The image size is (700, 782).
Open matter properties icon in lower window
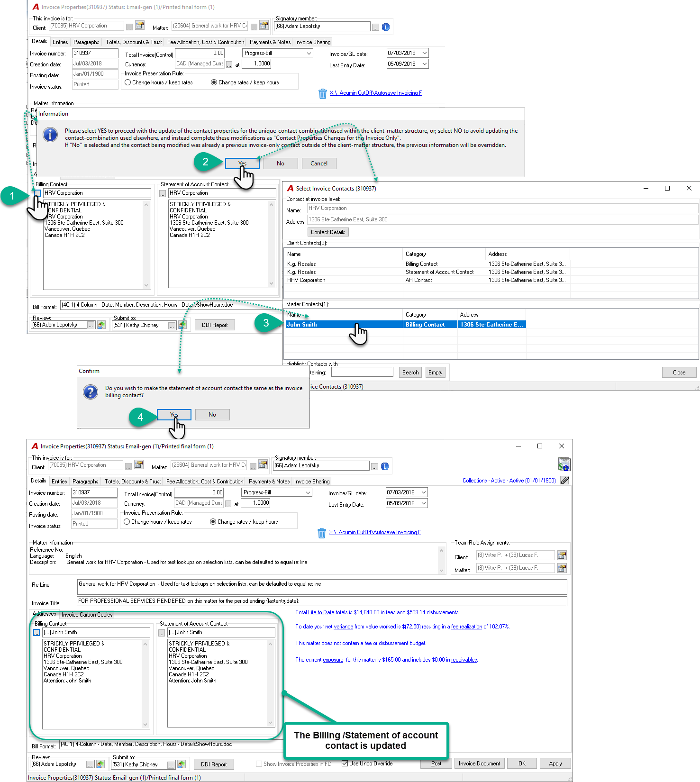coord(263,465)
